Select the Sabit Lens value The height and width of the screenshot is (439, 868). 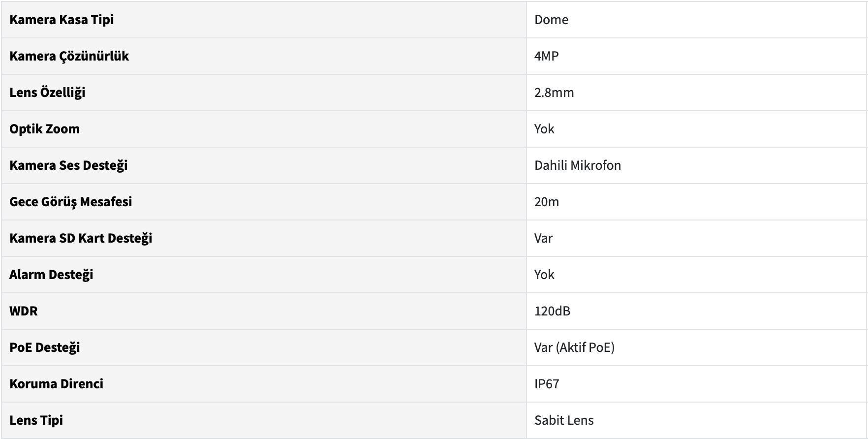click(x=564, y=420)
